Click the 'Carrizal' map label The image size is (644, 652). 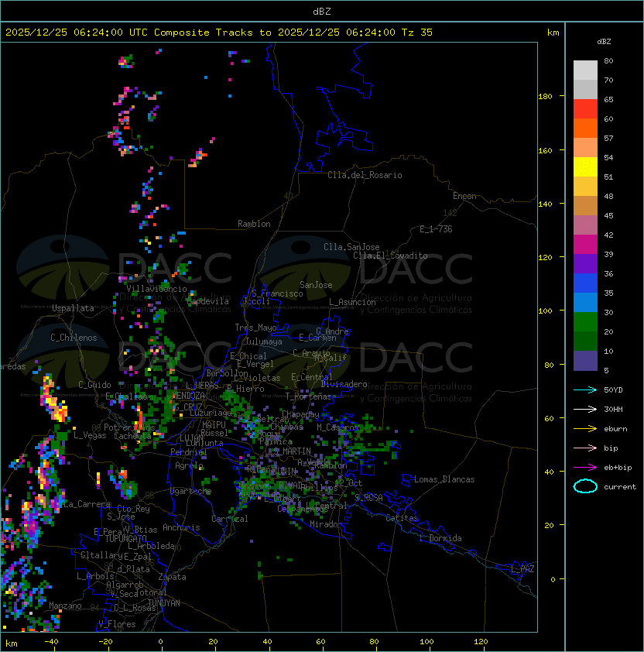click(x=230, y=519)
